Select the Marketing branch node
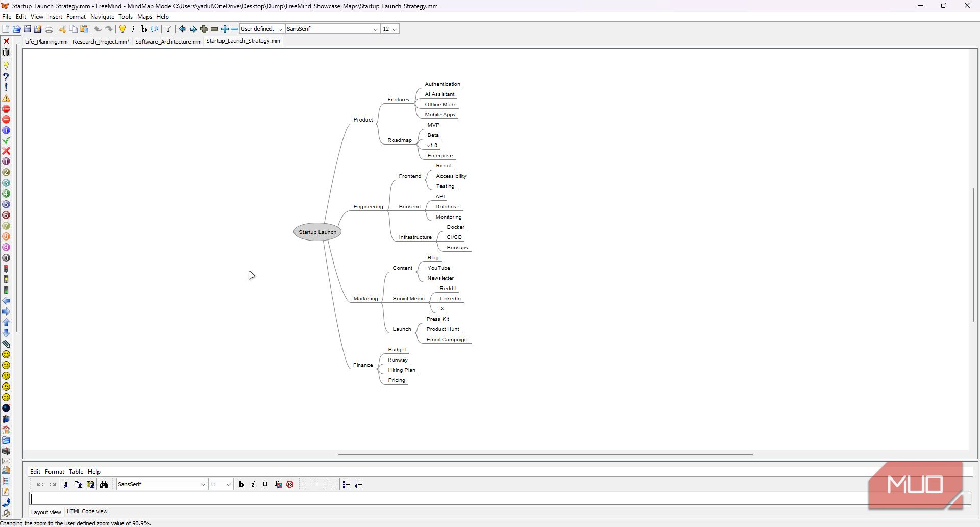 point(365,299)
